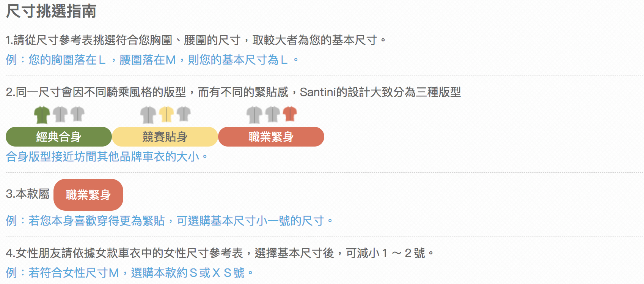Click the step 4 text about 女性朋友

220,253
